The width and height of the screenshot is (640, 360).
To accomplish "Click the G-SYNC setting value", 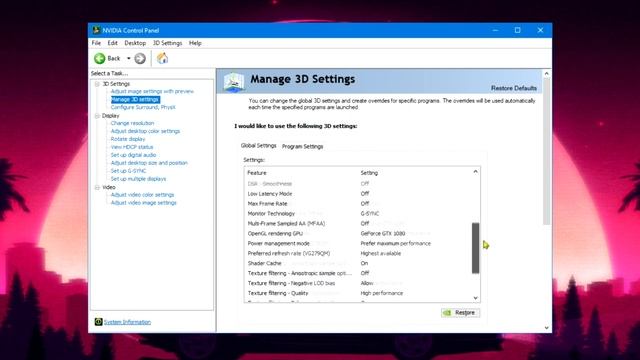I will pos(370,213).
